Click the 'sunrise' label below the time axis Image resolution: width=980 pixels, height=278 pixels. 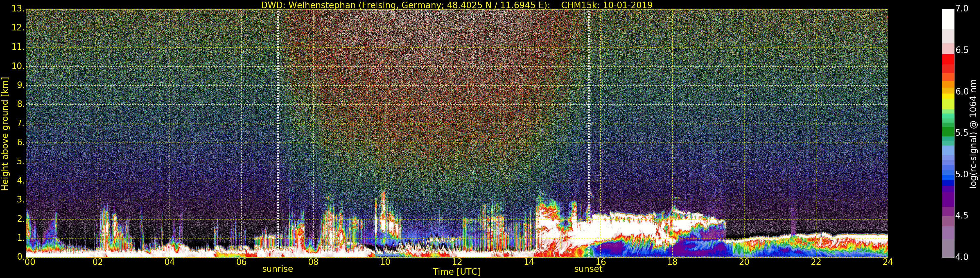pos(278,269)
